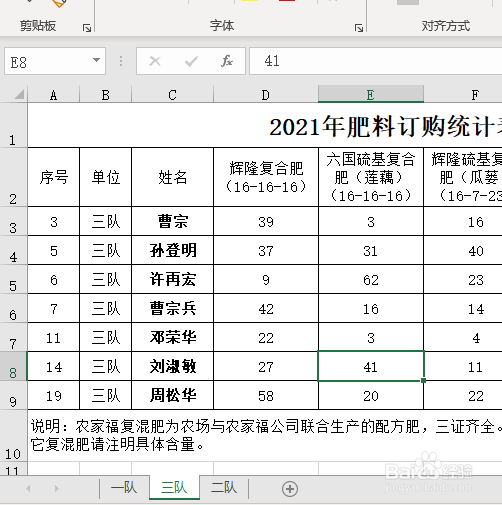This screenshot has height=505, width=502.
Task: Select column D header
Action: tap(266, 95)
